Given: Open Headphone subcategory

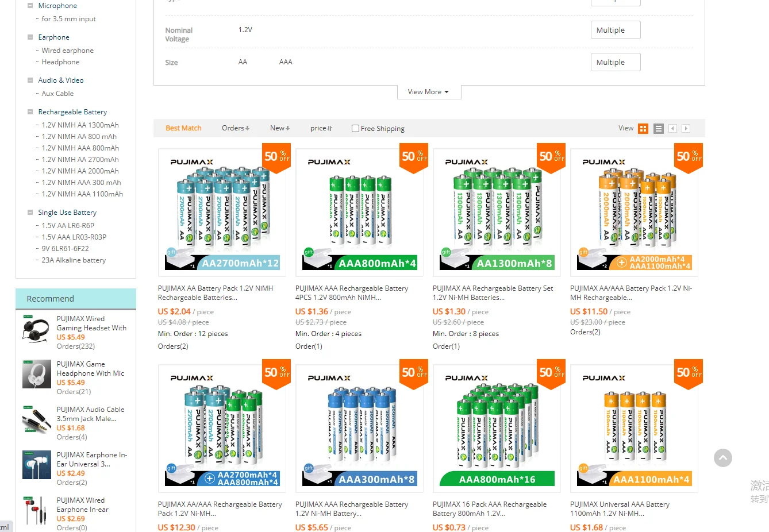Looking at the screenshot, I should click(60, 62).
